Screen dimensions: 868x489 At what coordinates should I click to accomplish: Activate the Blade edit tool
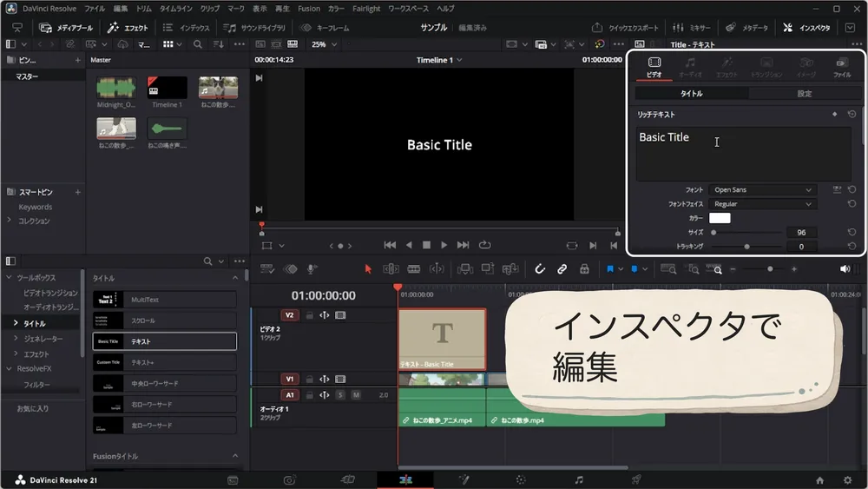[x=413, y=269]
